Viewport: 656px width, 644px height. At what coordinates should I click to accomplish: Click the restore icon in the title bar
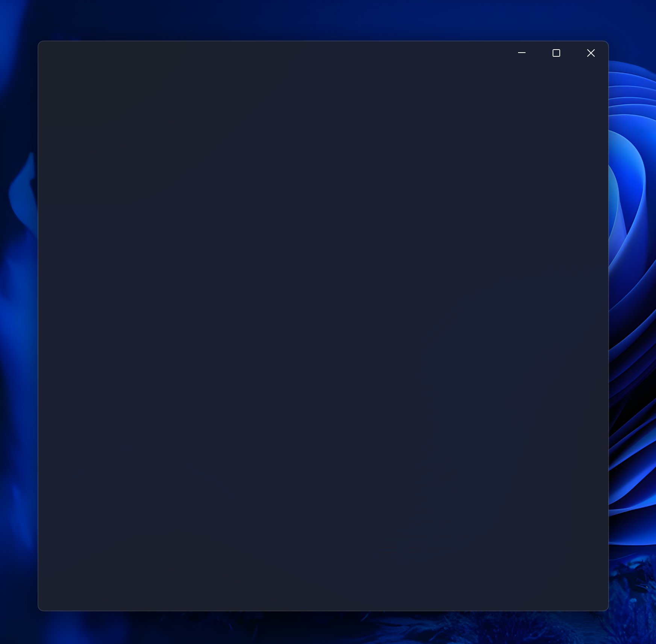click(x=556, y=53)
